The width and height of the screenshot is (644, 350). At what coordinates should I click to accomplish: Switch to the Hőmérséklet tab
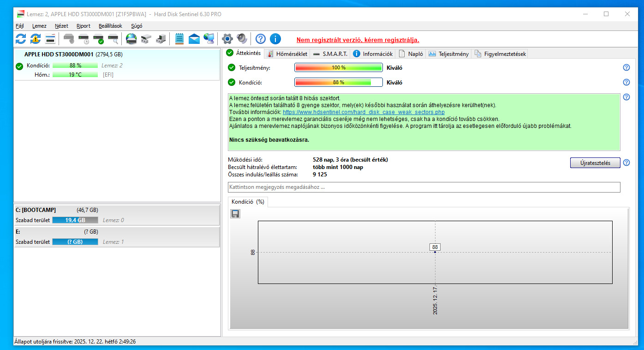pos(287,54)
